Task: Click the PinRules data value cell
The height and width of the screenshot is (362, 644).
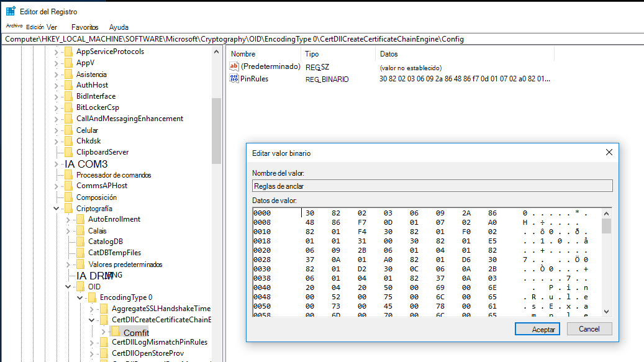Action: pyautogui.click(x=465, y=79)
